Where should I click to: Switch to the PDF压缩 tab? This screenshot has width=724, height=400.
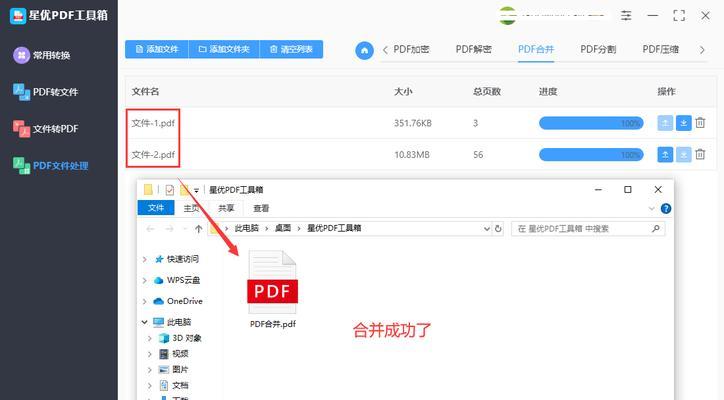point(660,49)
